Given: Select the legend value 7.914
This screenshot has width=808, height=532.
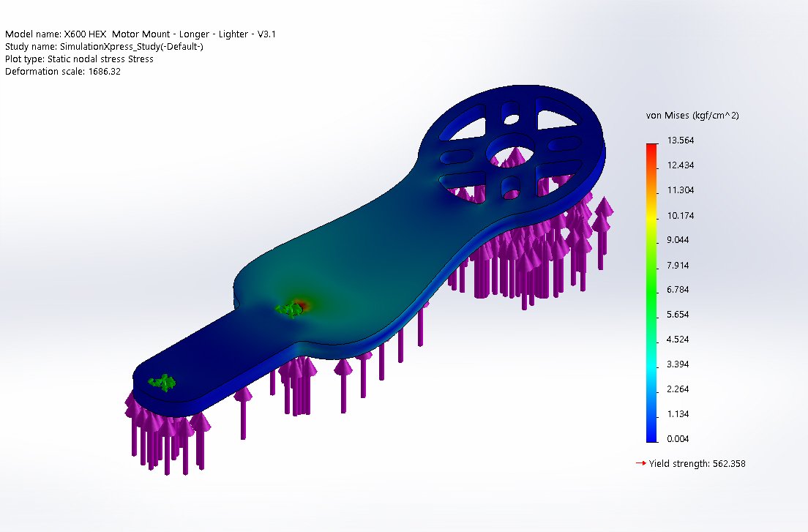Looking at the screenshot, I should (678, 265).
